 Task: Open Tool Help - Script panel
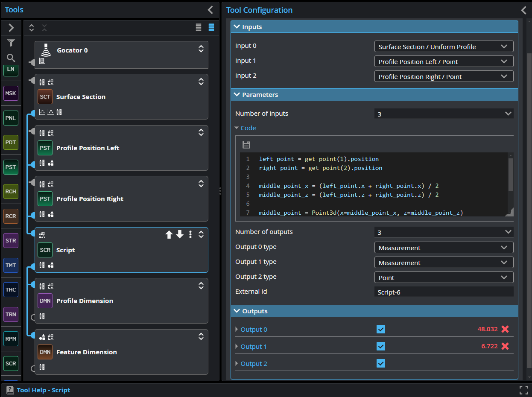click(x=43, y=390)
